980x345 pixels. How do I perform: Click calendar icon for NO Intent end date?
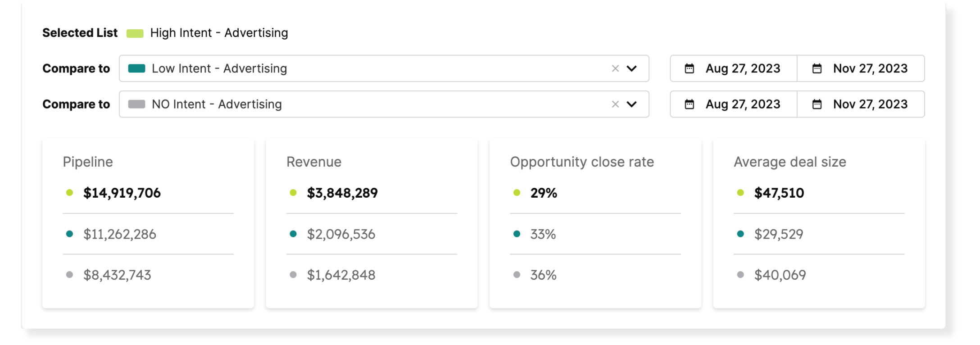point(817,104)
